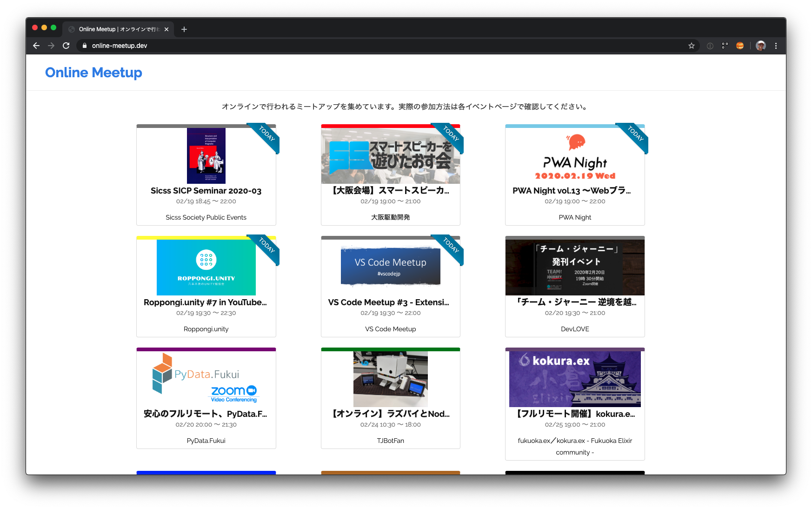812x509 pixels.
Task: Click the PWA Night logo image
Action: 575,156
